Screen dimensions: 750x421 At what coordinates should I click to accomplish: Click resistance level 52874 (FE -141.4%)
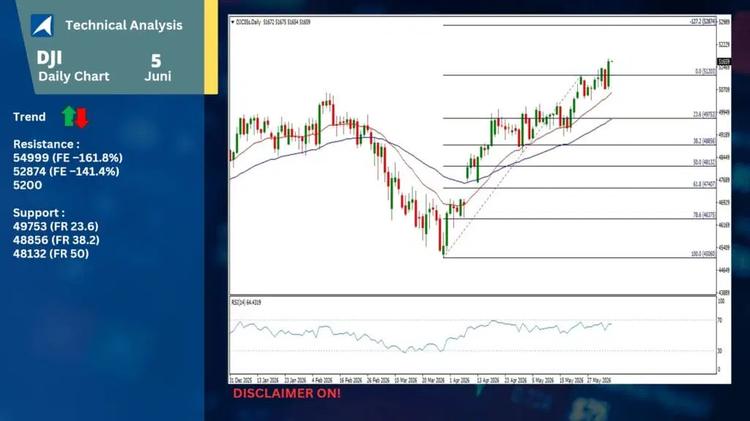pyautogui.click(x=66, y=171)
